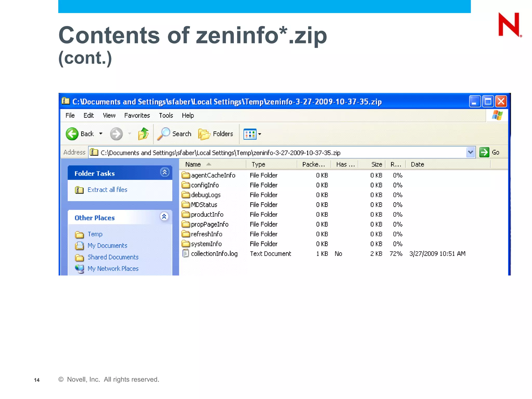Collapse the Other Places panel
This screenshot has height=399, width=532.
(x=164, y=217)
